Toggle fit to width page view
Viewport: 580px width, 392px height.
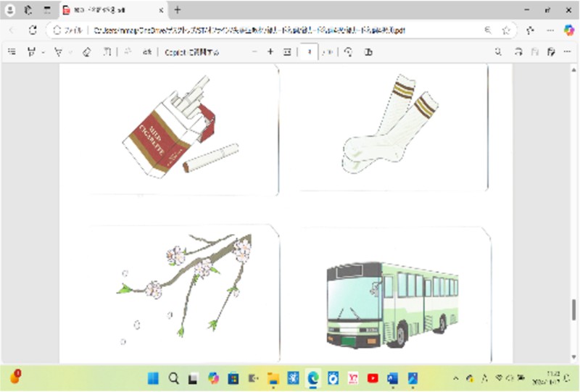pos(288,52)
